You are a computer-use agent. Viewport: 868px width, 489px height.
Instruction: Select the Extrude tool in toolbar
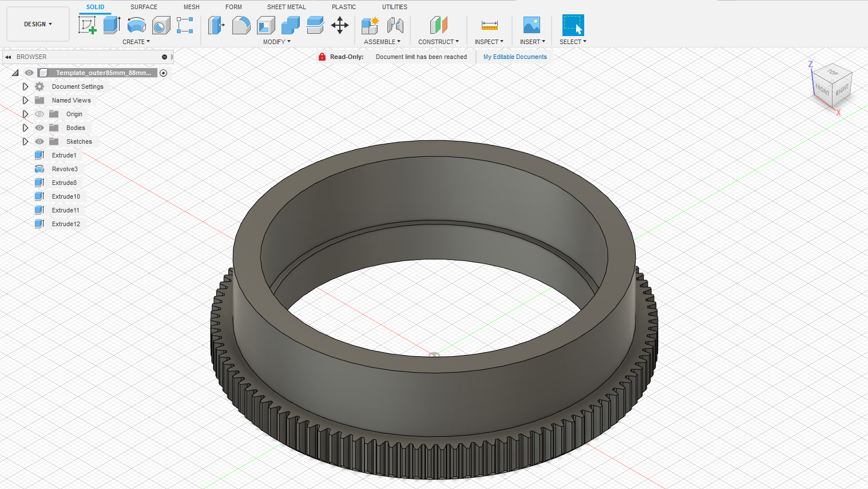[x=112, y=25]
